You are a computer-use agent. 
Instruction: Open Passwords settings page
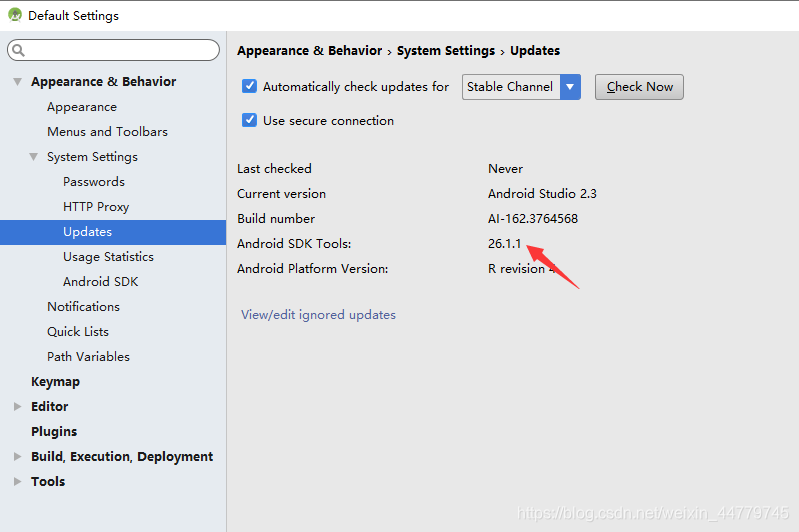[94, 181]
